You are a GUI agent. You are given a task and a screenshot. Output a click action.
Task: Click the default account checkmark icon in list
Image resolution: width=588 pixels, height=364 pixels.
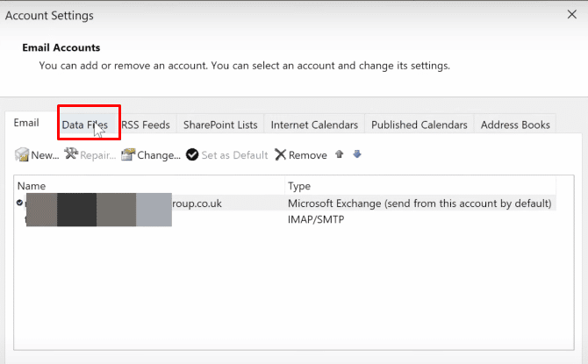click(19, 203)
